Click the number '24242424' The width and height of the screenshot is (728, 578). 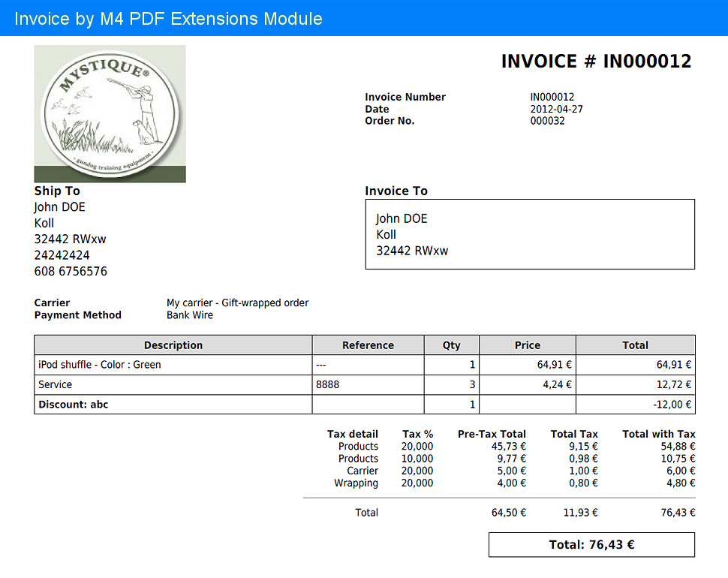point(62,255)
